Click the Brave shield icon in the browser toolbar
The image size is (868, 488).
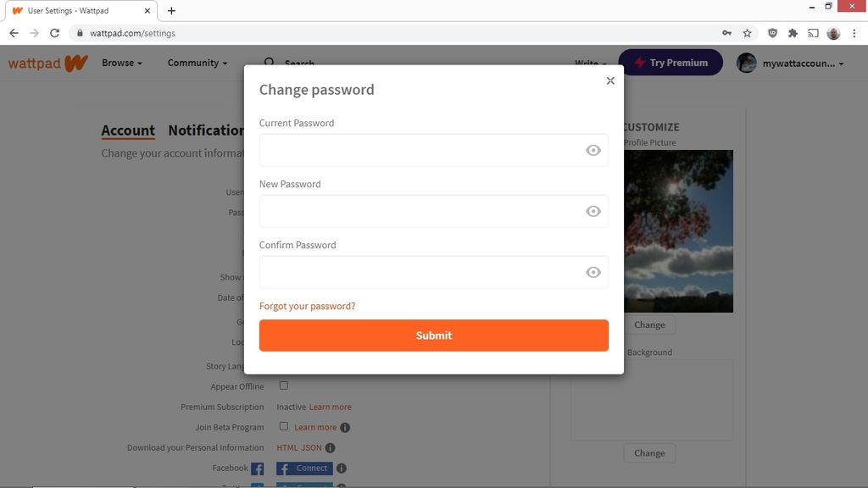click(x=772, y=32)
